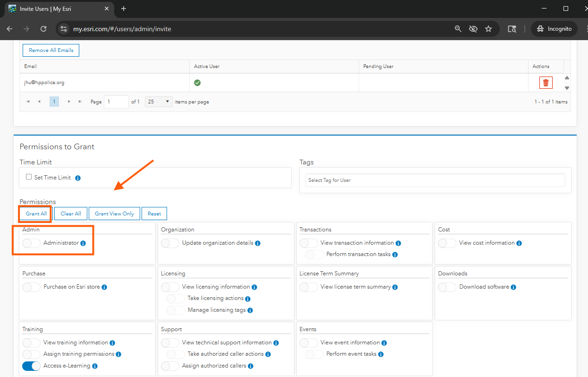Screen dimensions: 588x377
Task: Click the Grant View Only button
Action: pos(114,214)
